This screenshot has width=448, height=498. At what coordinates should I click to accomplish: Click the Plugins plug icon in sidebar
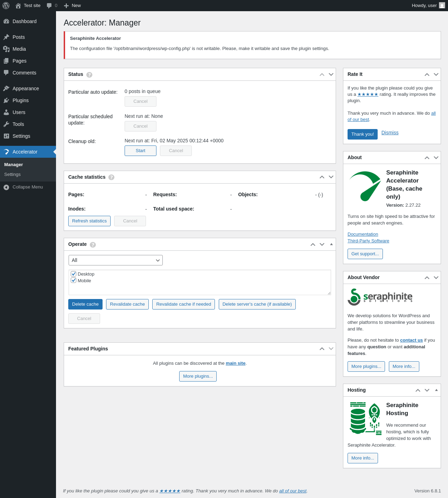[6, 100]
